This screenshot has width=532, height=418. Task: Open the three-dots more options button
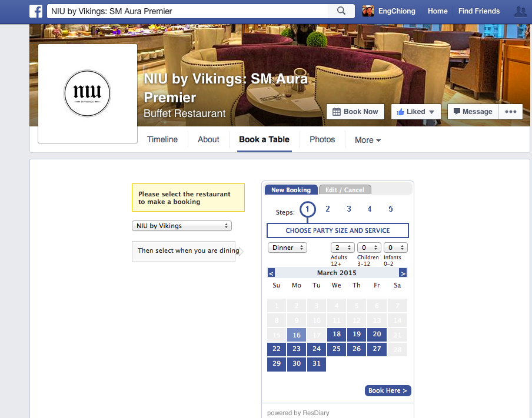click(511, 112)
